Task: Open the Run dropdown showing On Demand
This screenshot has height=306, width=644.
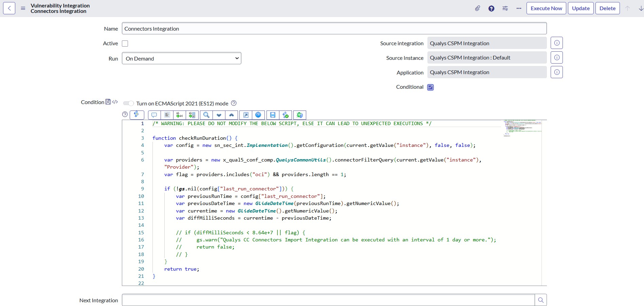Action: [x=182, y=58]
